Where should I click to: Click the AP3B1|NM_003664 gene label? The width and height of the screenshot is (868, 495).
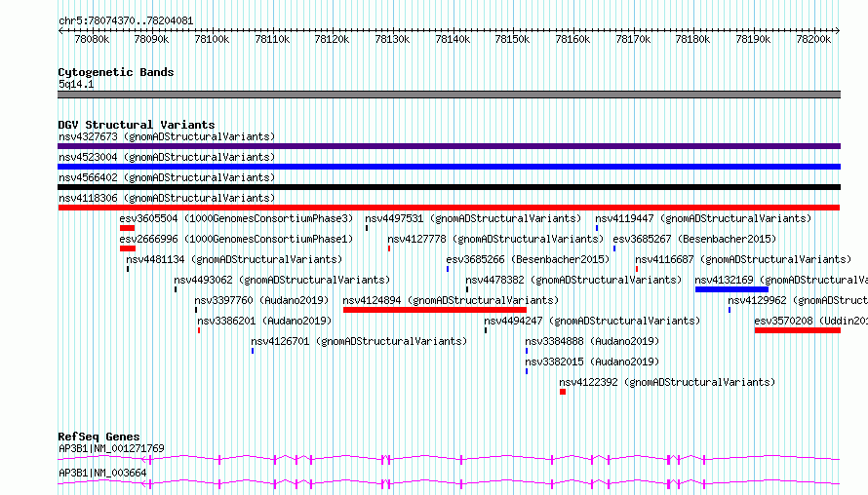pos(102,473)
